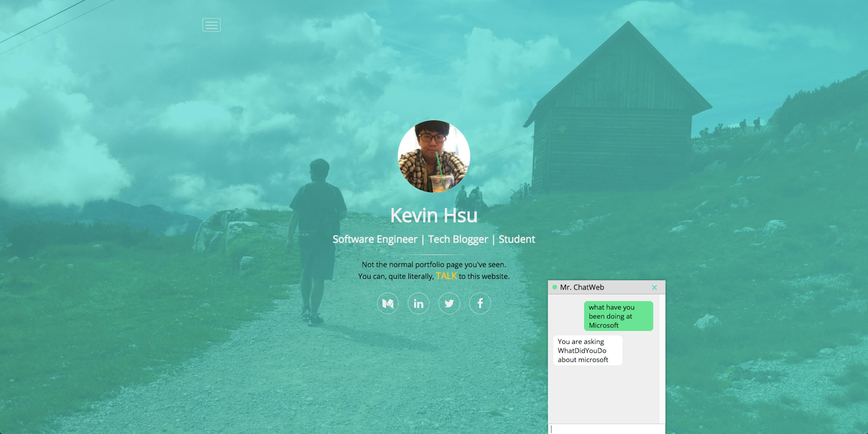Click the TALK link to chat
This screenshot has width=868, height=434.
point(446,276)
